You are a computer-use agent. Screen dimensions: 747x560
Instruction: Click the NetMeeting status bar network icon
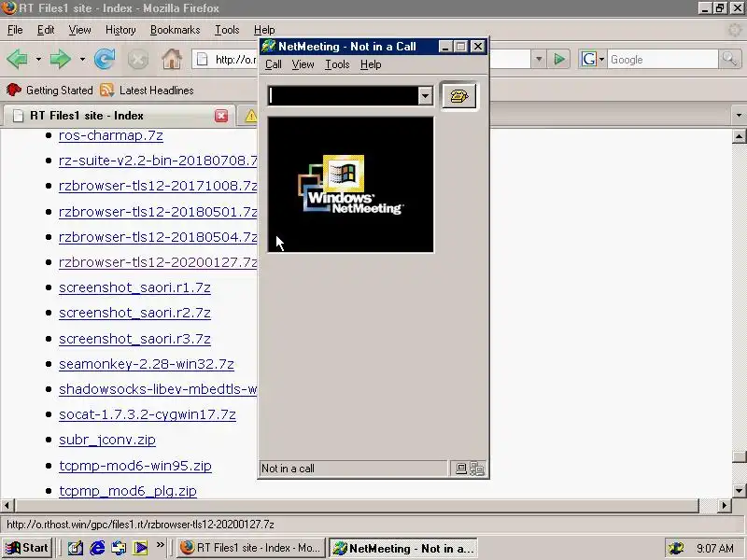click(477, 469)
